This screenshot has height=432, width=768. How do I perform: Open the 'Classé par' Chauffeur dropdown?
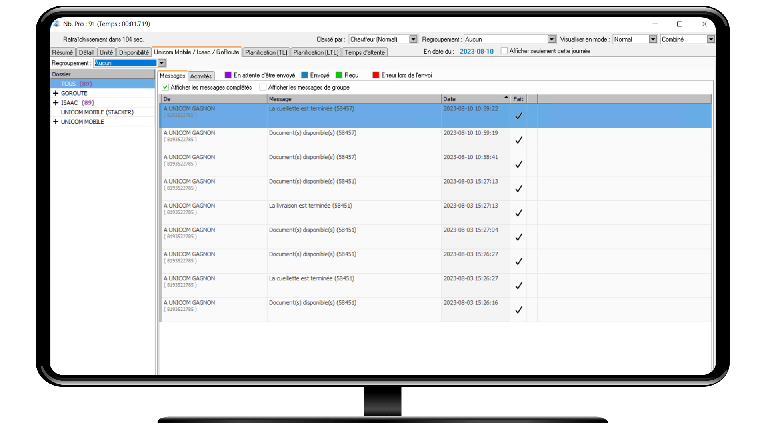click(413, 39)
